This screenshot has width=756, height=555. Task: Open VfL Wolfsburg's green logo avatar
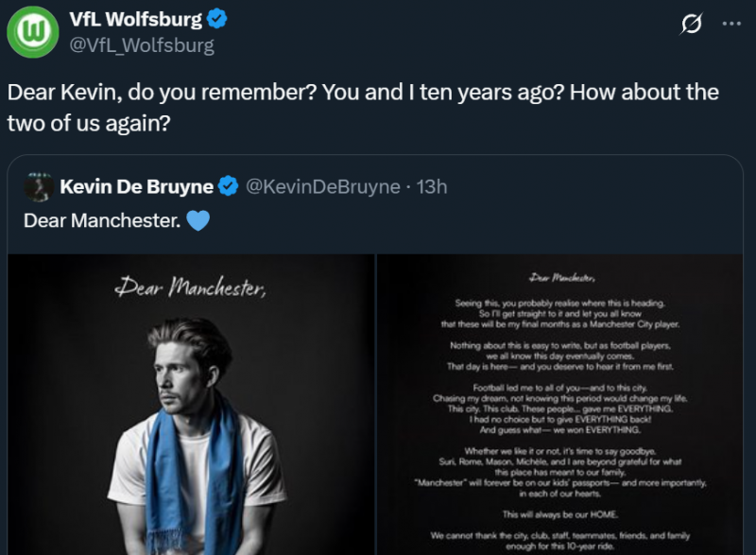click(x=34, y=31)
